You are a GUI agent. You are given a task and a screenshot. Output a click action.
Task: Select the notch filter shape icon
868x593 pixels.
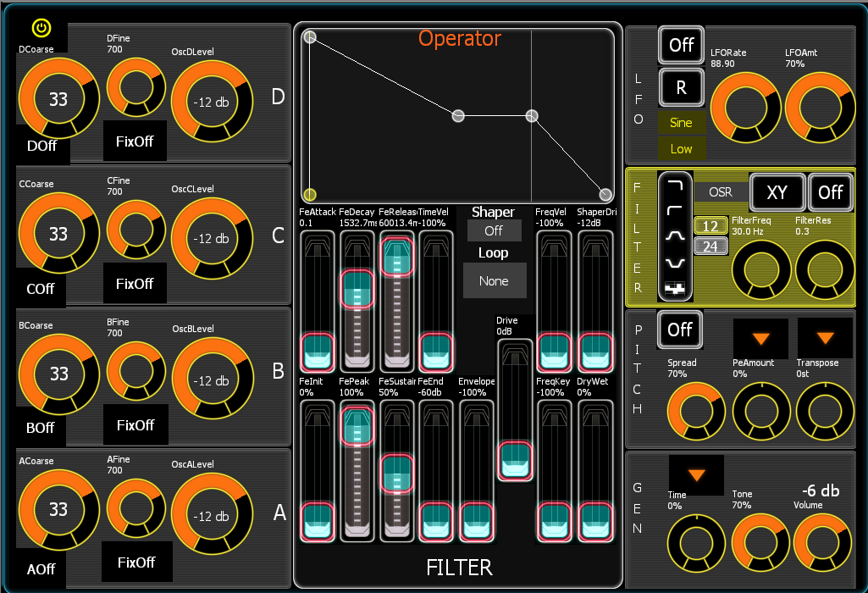pyautogui.click(x=675, y=263)
